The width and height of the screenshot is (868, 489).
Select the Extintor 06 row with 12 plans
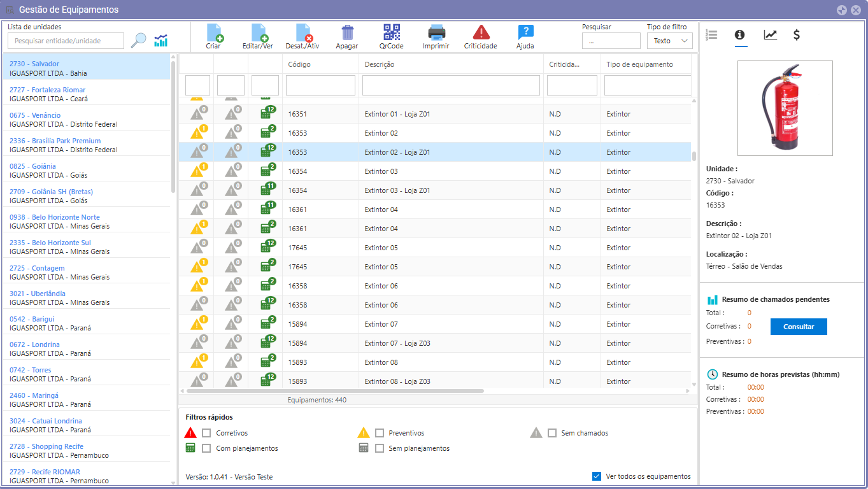[x=435, y=304]
